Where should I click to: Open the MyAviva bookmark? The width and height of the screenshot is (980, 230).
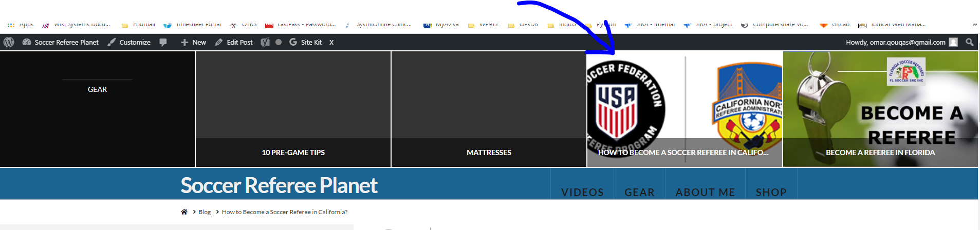(x=441, y=25)
